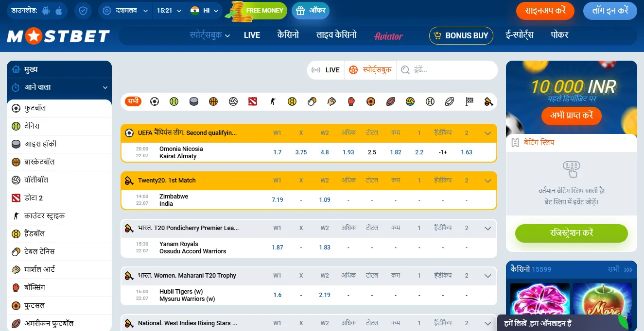This screenshot has height=331, width=644.
Task: Filter by martial arts fist icon in filter row
Action: (x=331, y=101)
